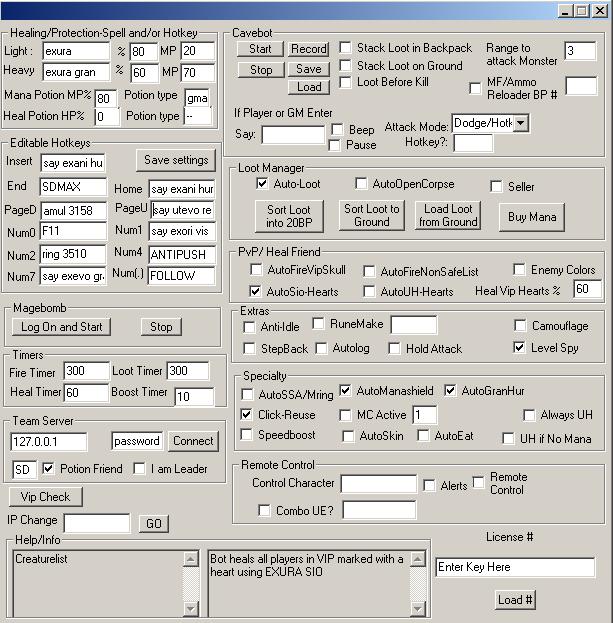Enable AutoFireNonSafeList
The height and width of the screenshot is (623, 613).
coord(369,271)
